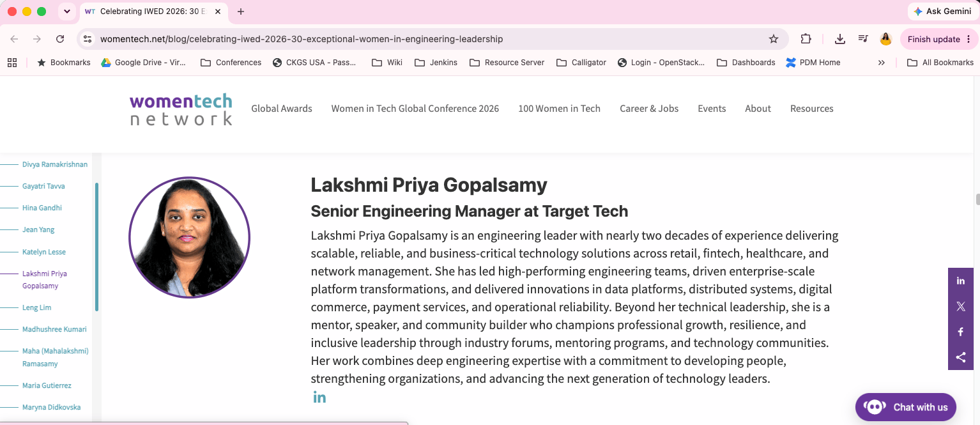Viewport: 980px width, 425px height.
Task: Click the Lakshmi Priya Gopalsamy heading
Action: 429,185
